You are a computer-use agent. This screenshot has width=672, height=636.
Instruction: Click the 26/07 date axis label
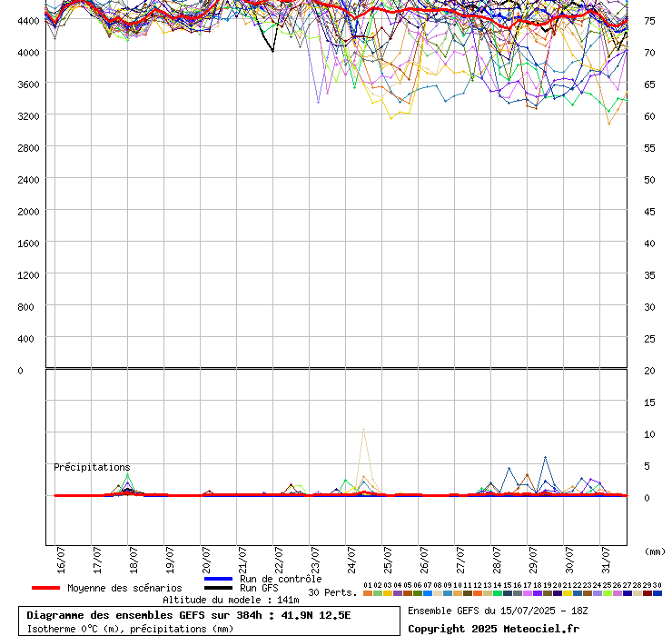[x=424, y=560]
